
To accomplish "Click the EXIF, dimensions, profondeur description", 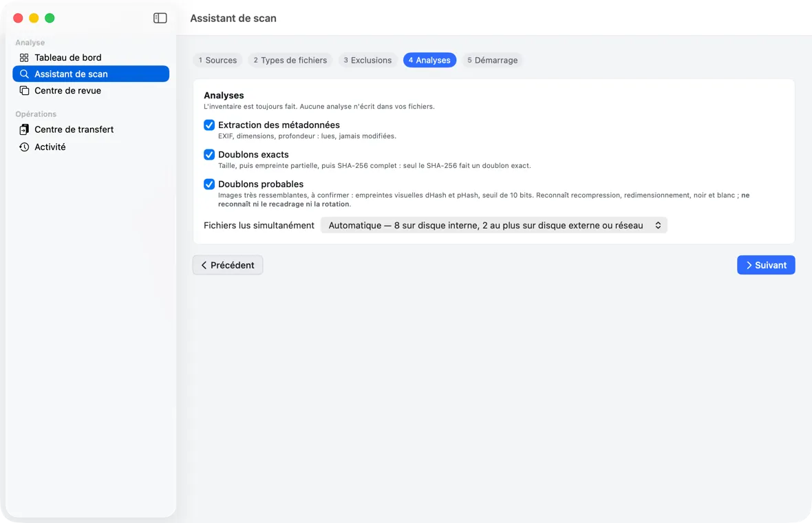I will (x=307, y=136).
